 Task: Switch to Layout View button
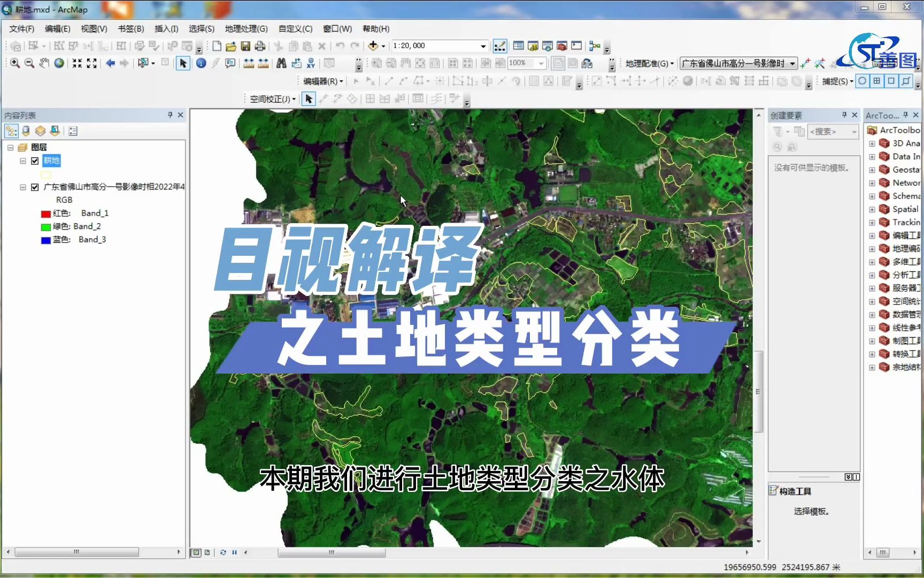click(x=207, y=552)
